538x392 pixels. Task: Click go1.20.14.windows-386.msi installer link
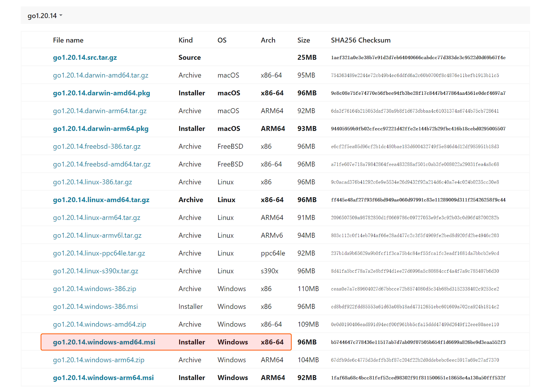[95, 307]
